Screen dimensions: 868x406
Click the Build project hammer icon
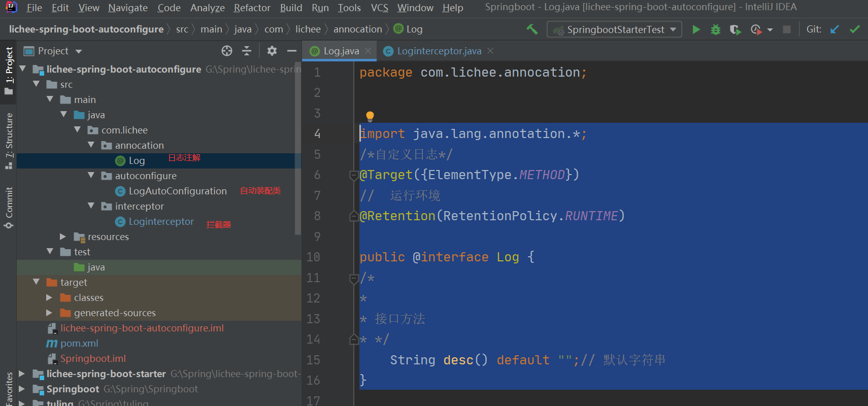[531, 29]
